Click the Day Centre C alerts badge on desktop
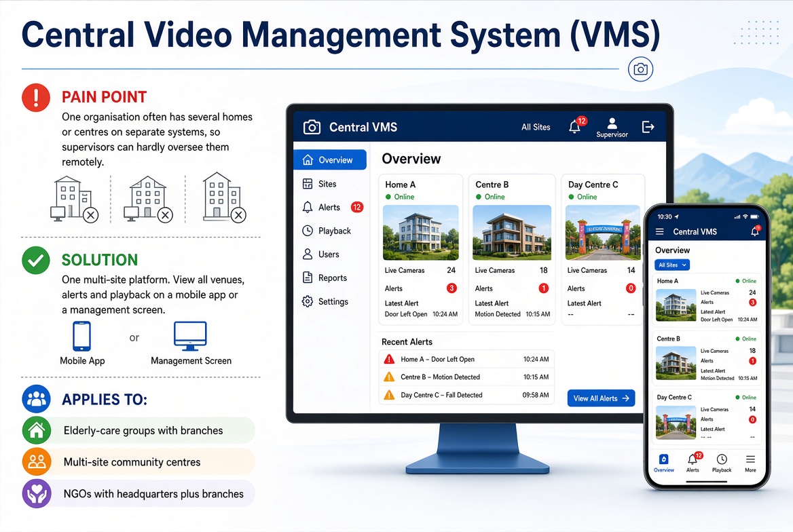 click(631, 288)
